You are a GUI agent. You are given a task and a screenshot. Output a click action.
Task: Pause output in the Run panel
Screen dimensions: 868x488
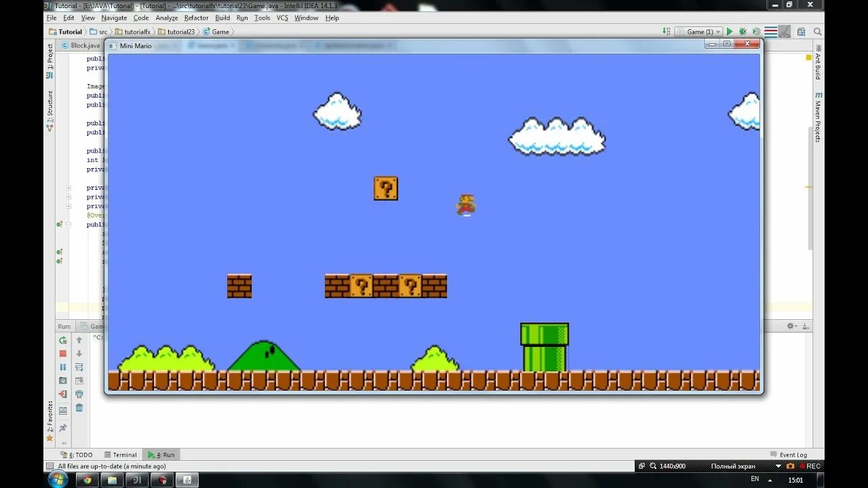(63, 367)
